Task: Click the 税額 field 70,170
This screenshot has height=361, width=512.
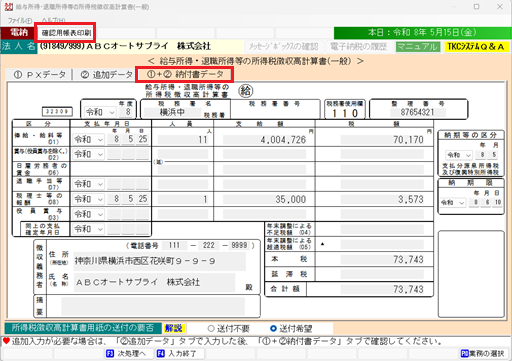Action: pyautogui.click(x=382, y=139)
